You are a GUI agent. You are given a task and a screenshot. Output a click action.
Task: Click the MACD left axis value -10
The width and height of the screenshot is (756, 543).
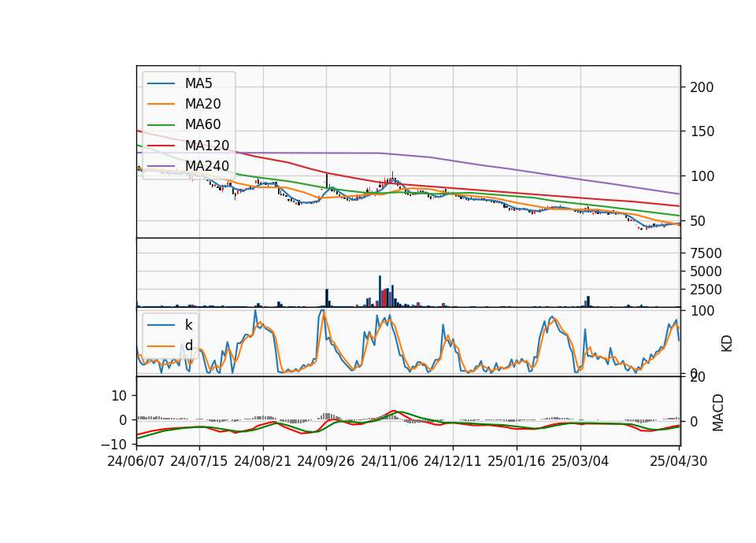(x=113, y=444)
